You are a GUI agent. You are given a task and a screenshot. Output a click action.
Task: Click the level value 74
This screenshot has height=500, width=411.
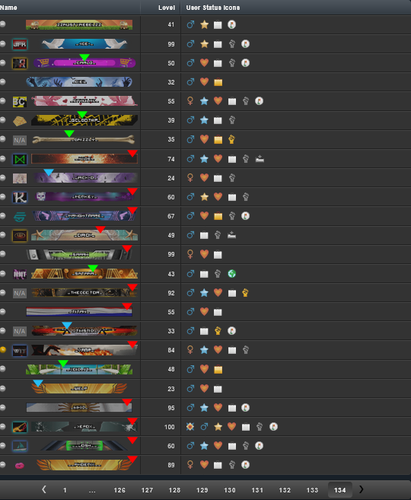point(171,159)
